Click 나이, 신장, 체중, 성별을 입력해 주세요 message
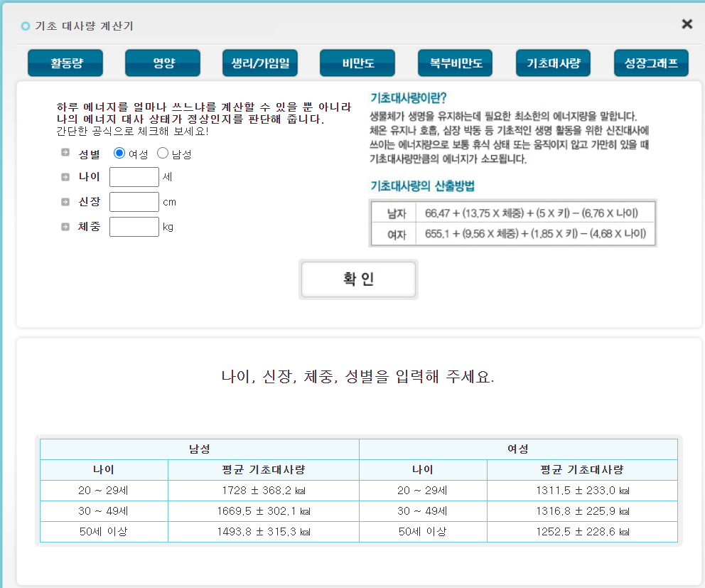Viewport: 705px width, 588px height. [x=358, y=376]
